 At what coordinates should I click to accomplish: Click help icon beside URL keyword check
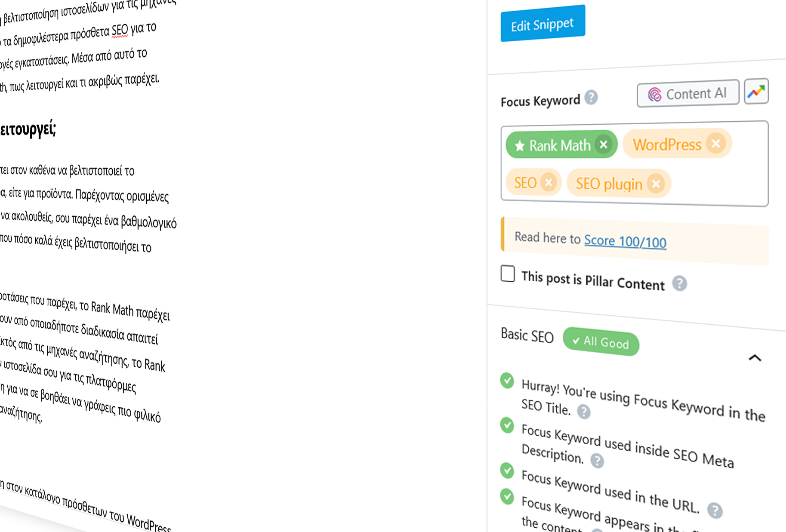[x=715, y=510]
